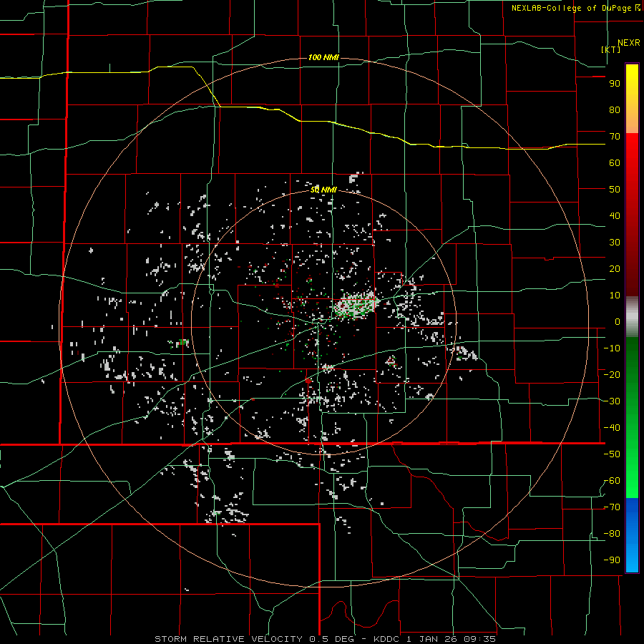The height and width of the screenshot is (644, 644).
Task: Click the 10 value on velocity scale
Action: click(615, 296)
